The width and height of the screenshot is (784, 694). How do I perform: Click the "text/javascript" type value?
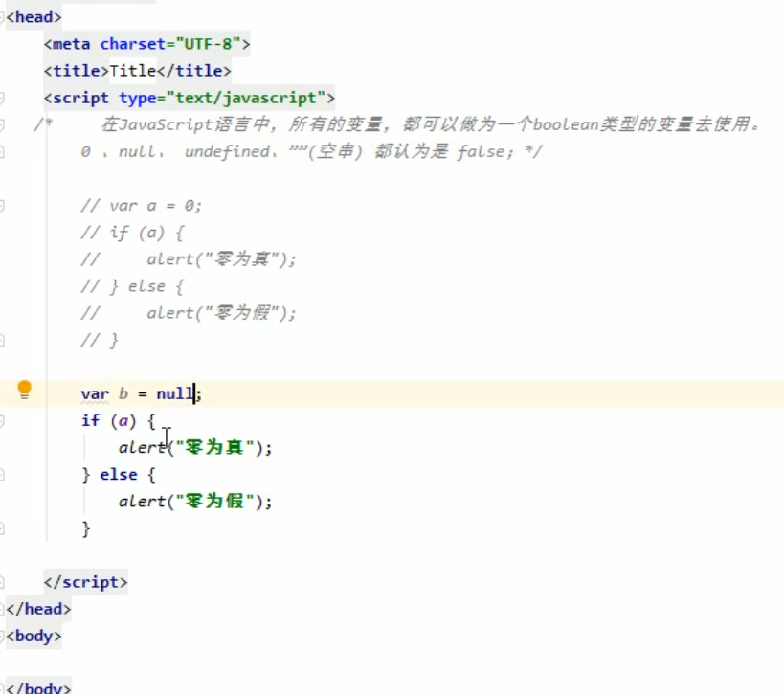(x=246, y=98)
